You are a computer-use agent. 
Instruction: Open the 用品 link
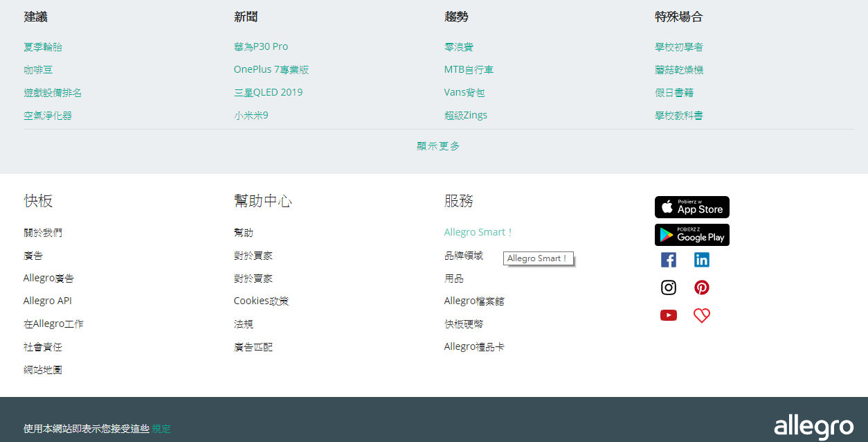tap(454, 279)
